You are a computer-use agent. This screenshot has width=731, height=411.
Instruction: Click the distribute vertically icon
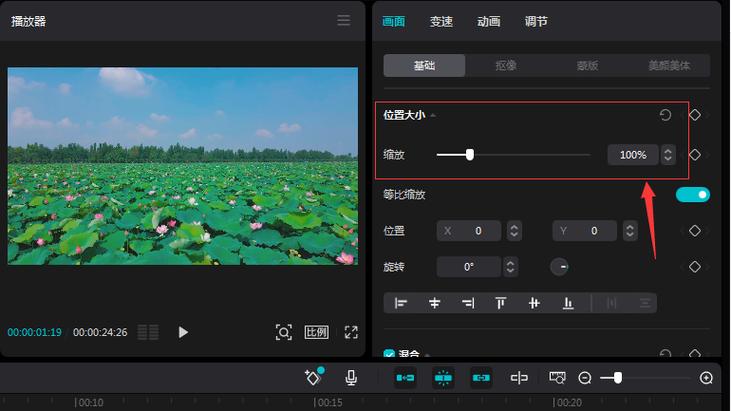click(645, 303)
